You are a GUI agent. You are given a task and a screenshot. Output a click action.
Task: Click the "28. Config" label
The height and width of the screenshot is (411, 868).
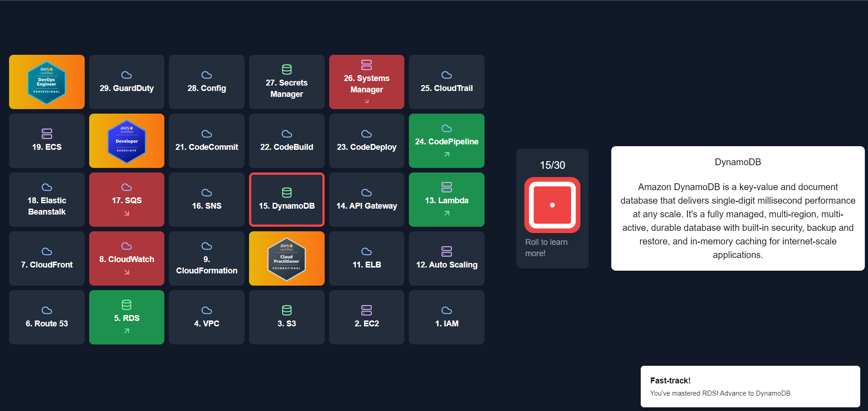[x=207, y=88]
